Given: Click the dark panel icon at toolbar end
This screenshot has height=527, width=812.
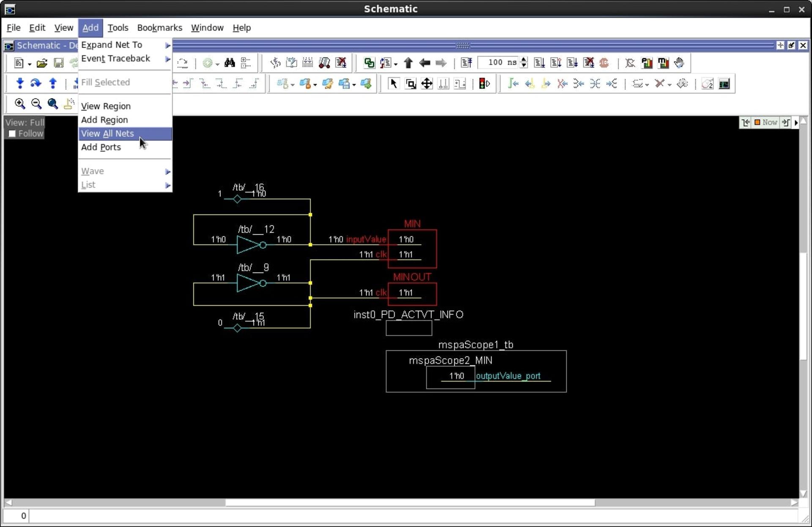Looking at the screenshot, I should point(724,84).
